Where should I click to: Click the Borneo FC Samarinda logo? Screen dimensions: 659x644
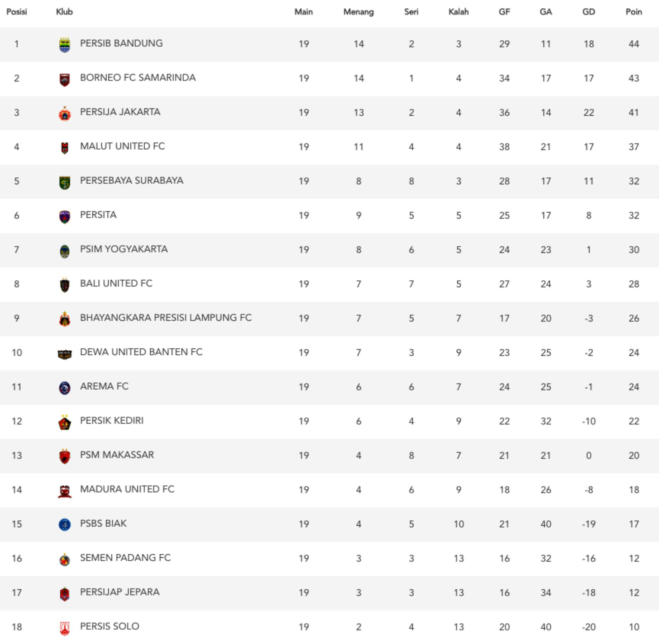[65, 80]
